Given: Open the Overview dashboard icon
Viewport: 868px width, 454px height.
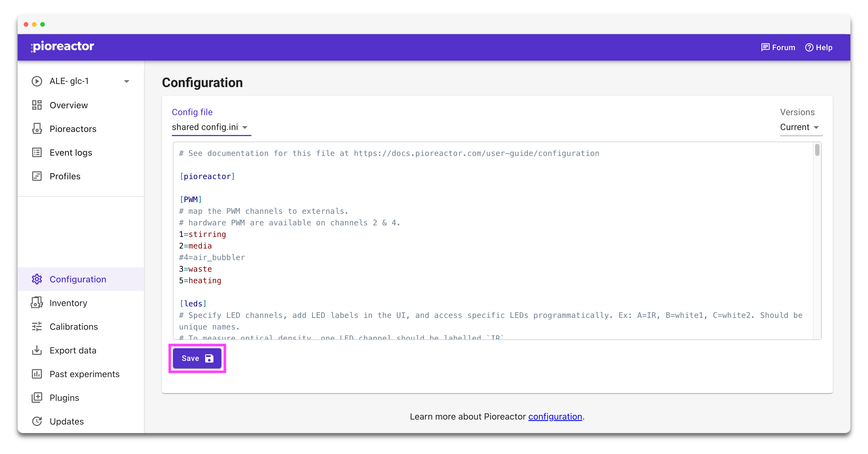Looking at the screenshot, I should (x=37, y=105).
